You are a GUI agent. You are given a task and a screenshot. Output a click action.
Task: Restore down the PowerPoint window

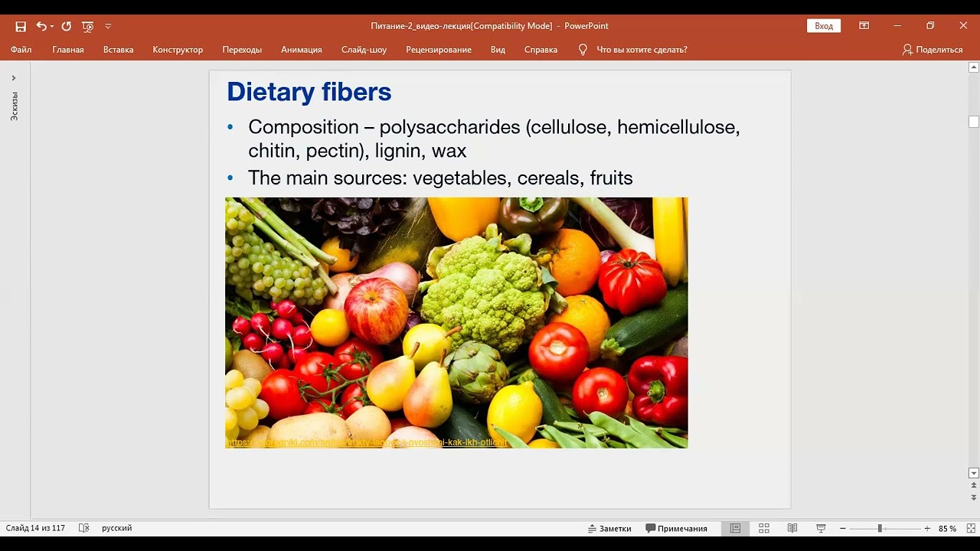[x=930, y=26]
